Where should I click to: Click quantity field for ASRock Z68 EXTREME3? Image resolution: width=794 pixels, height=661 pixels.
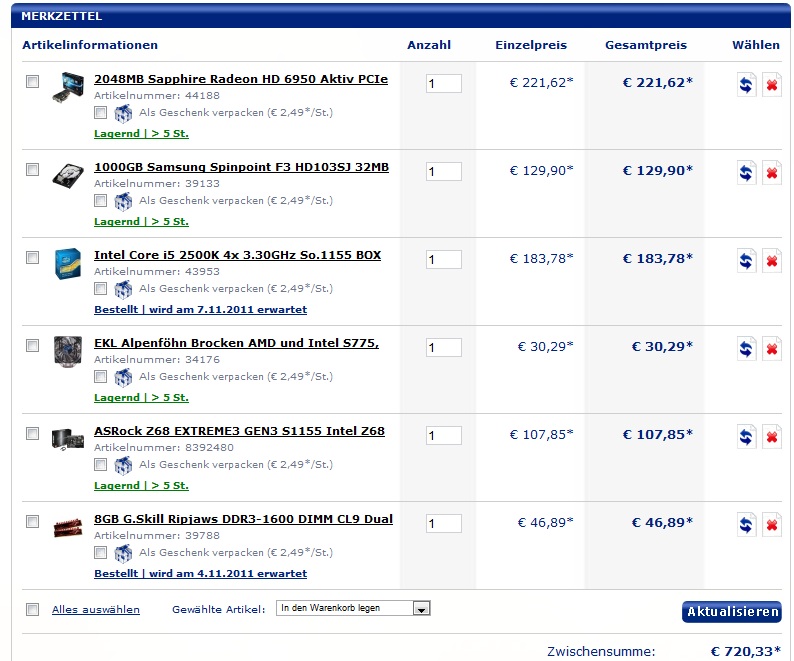(x=444, y=436)
